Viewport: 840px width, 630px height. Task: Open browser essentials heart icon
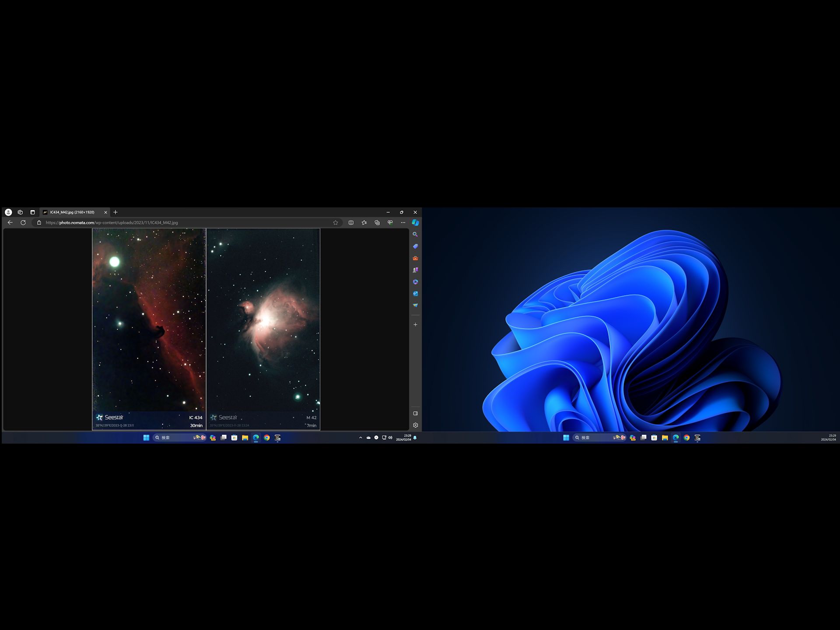pos(390,223)
